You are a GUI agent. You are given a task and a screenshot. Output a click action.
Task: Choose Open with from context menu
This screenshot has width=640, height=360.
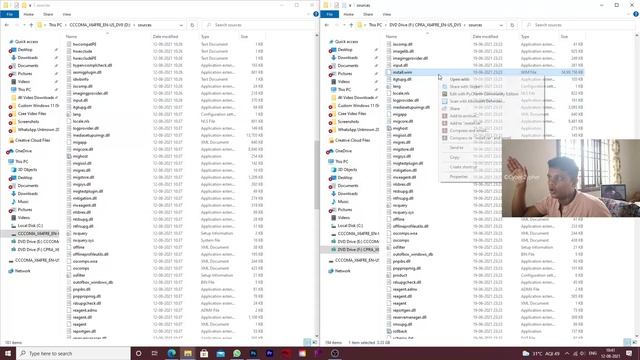(x=459, y=79)
